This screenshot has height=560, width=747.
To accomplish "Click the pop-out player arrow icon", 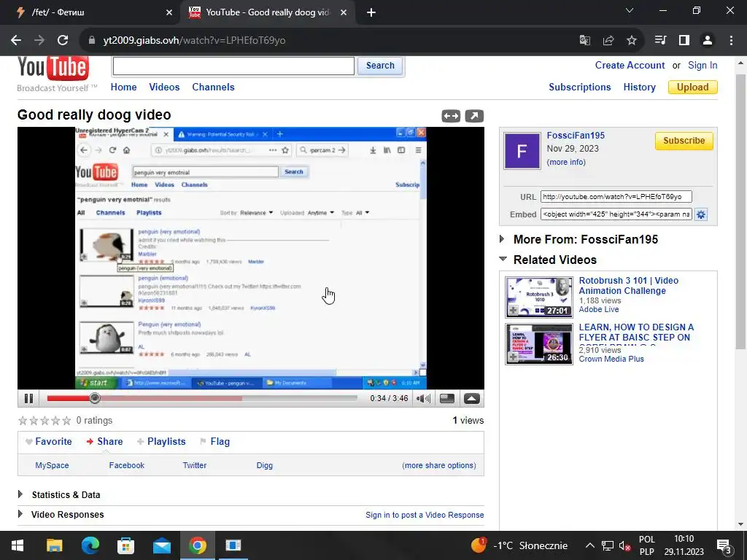I will (474, 116).
